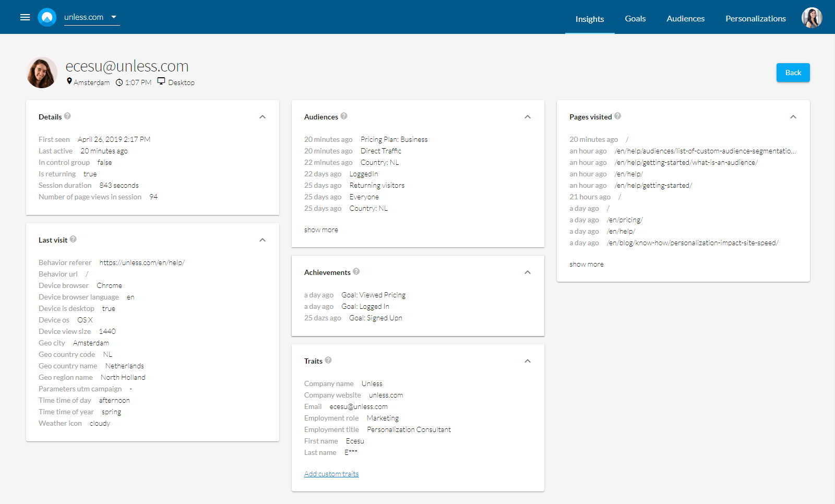Collapse the Achievements card
Screen dimensions: 835x504
(528, 272)
